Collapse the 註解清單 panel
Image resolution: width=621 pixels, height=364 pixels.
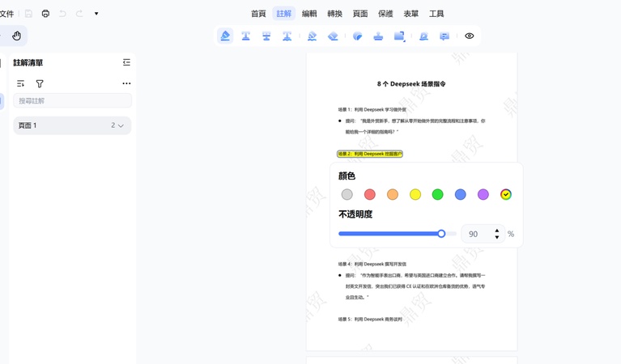click(126, 62)
